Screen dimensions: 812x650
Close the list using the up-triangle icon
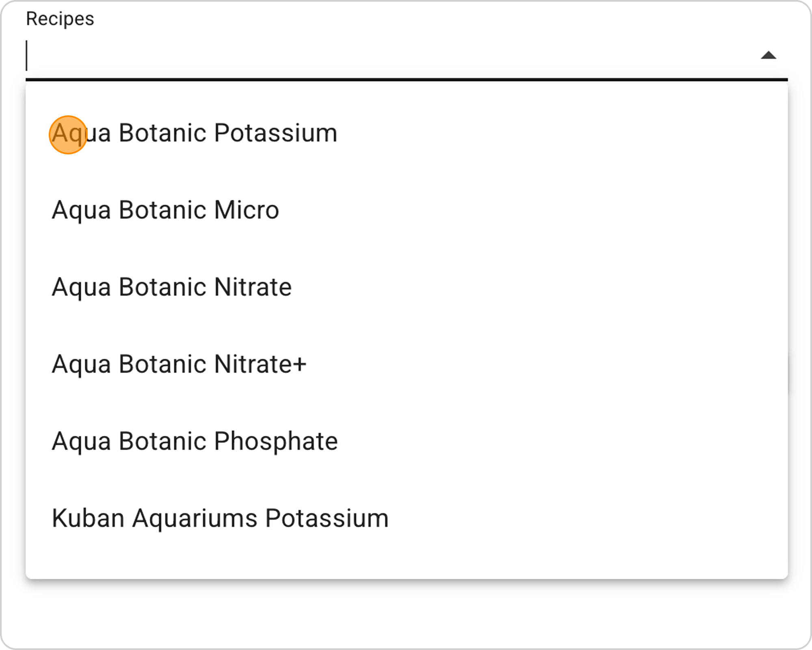pyautogui.click(x=768, y=56)
